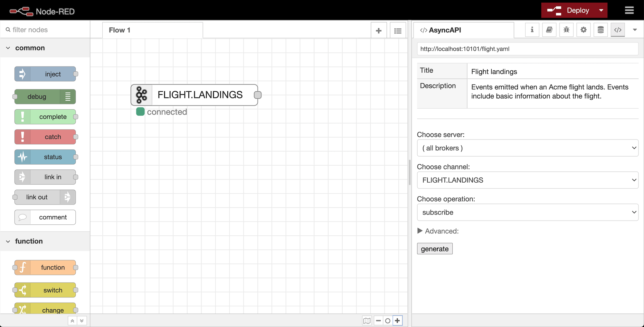This screenshot has height=327, width=644.
Task: Select the complete node in palette
Action: [45, 117]
